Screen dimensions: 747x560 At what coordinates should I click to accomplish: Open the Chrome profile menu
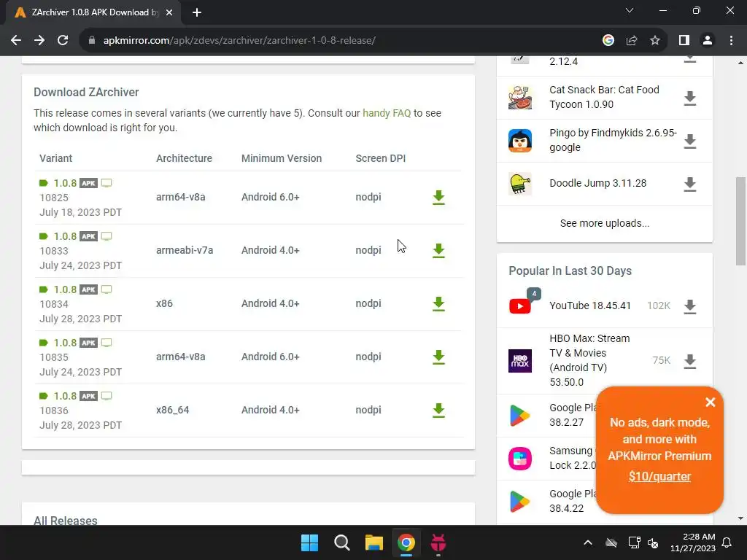tap(708, 41)
